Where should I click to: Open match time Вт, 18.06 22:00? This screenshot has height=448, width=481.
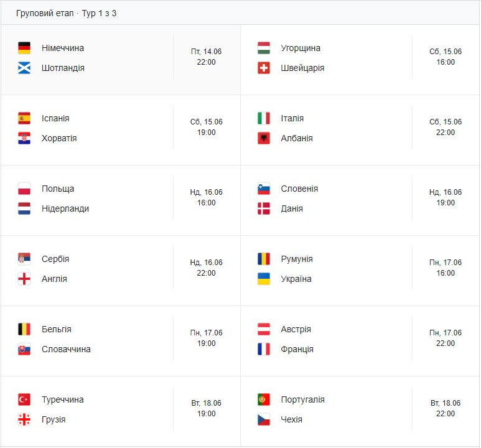[x=446, y=408]
